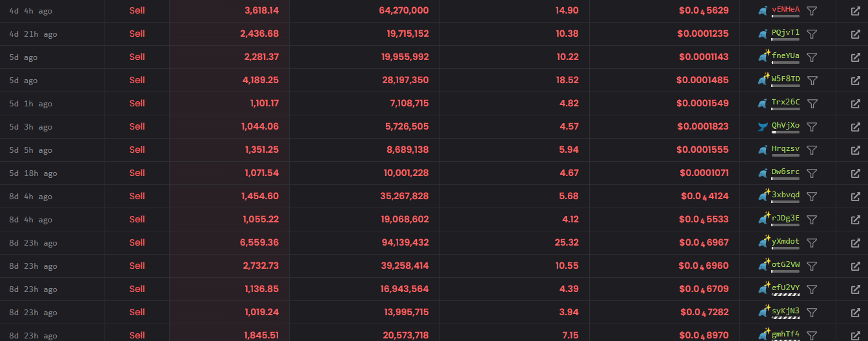The image size is (868, 341).
Task: Click the price $0.0001823 cell
Action: (703, 126)
